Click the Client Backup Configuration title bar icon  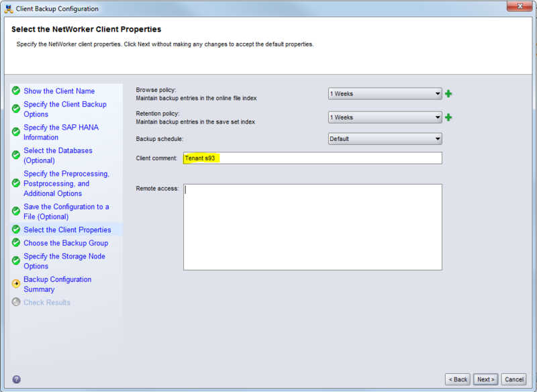[9, 9]
